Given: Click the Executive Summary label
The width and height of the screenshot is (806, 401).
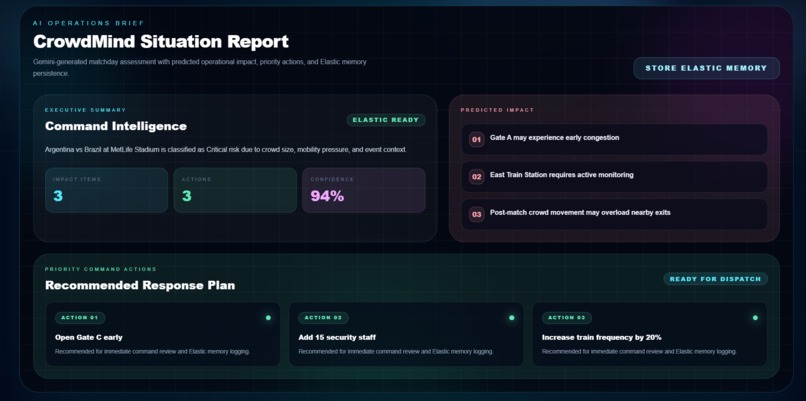Looking at the screenshot, I should coord(85,110).
